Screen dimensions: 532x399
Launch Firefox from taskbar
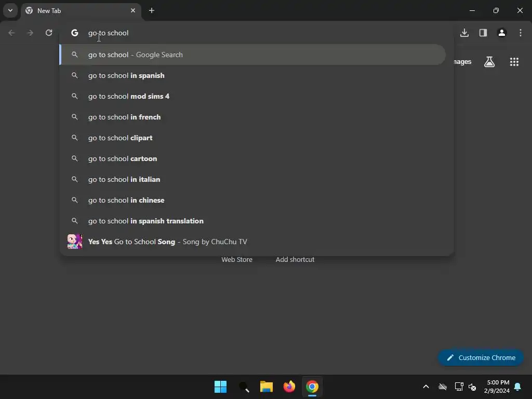(x=289, y=387)
